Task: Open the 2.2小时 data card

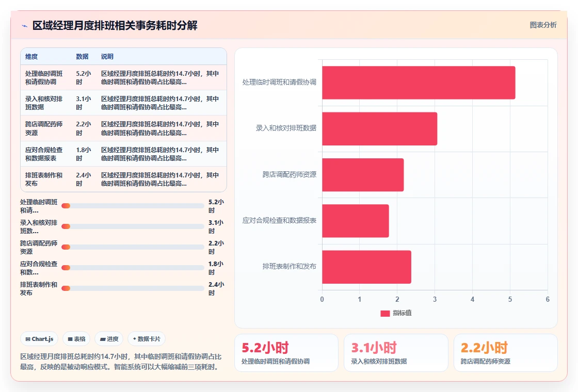Action: click(505, 353)
